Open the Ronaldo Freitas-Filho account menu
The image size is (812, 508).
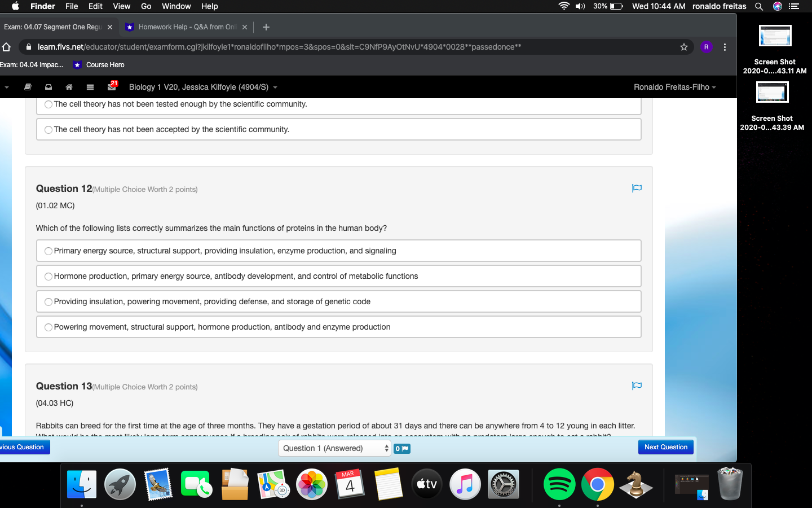pyautogui.click(x=675, y=87)
